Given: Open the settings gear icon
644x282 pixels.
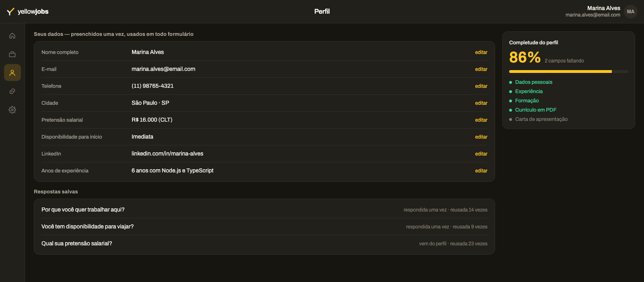Looking at the screenshot, I should 12,110.
